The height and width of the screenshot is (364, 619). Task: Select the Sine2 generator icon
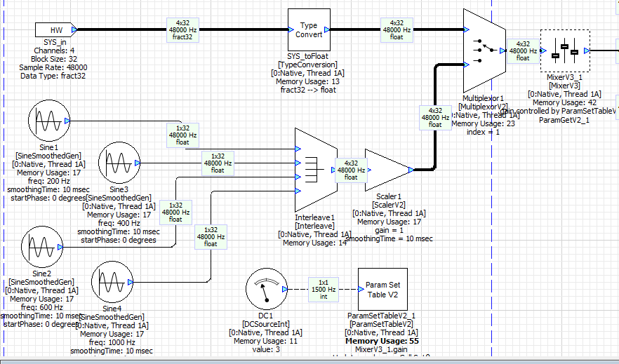click(42, 248)
